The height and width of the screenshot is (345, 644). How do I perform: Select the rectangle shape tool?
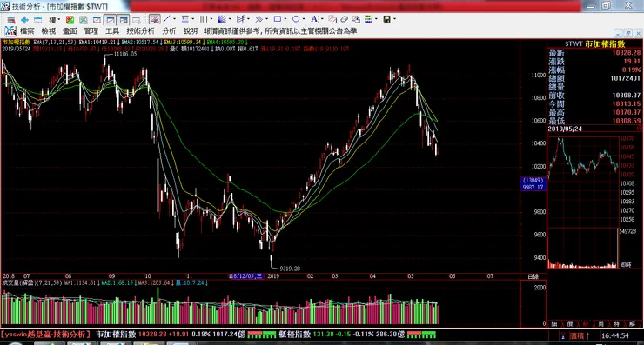click(x=278, y=19)
